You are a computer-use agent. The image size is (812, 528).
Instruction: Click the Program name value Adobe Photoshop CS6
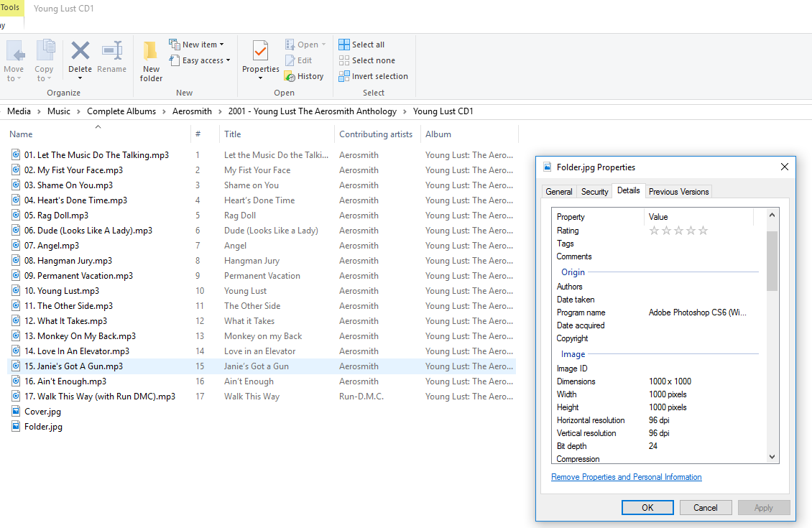tap(697, 312)
